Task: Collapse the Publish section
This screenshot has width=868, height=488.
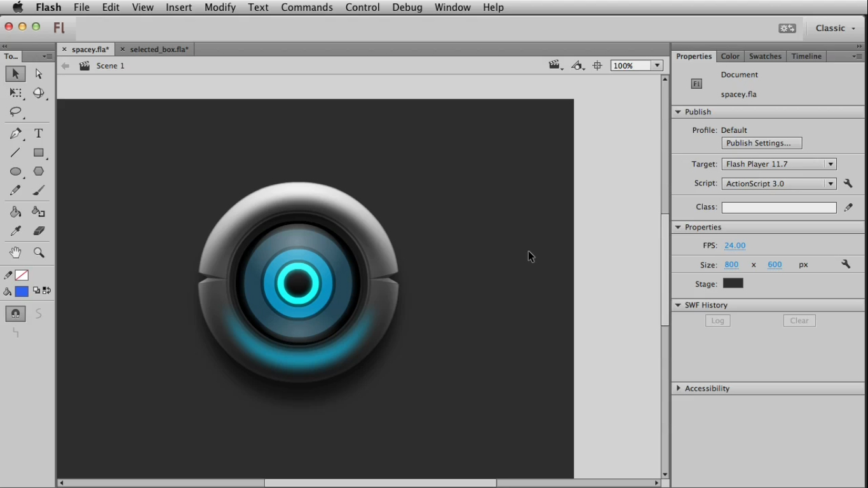Action: (677, 112)
